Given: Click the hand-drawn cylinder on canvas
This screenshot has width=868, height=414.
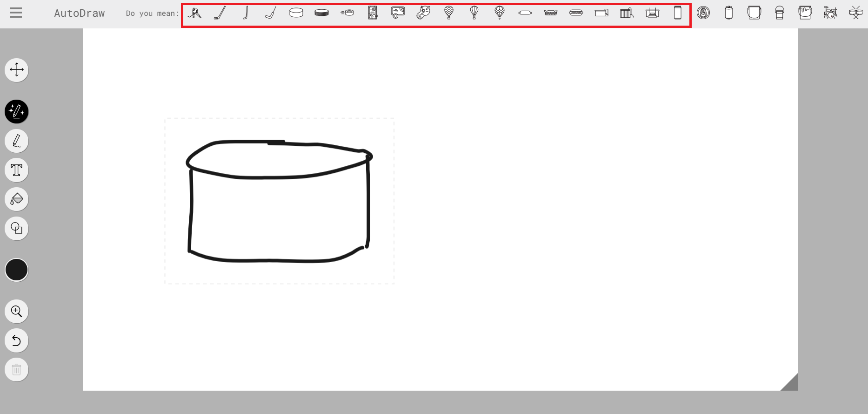Looking at the screenshot, I should tap(279, 201).
